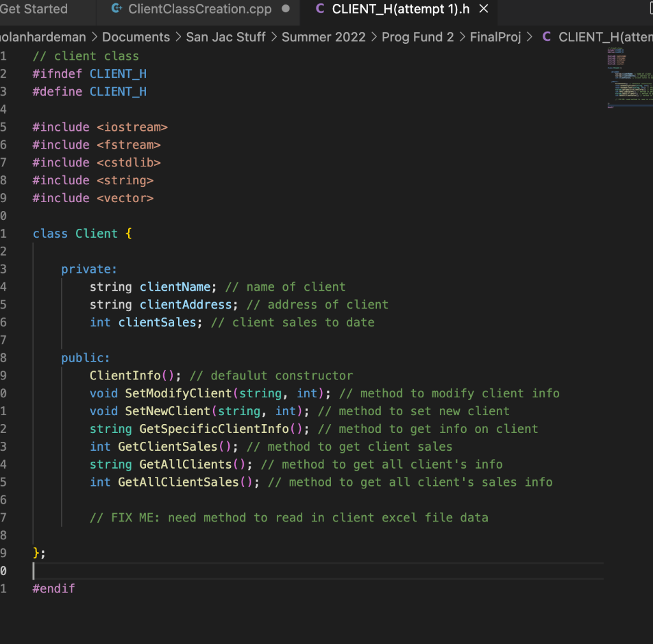This screenshot has height=644, width=653.
Task: Place the cursor on the #endif line
Action: tap(54, 588)
